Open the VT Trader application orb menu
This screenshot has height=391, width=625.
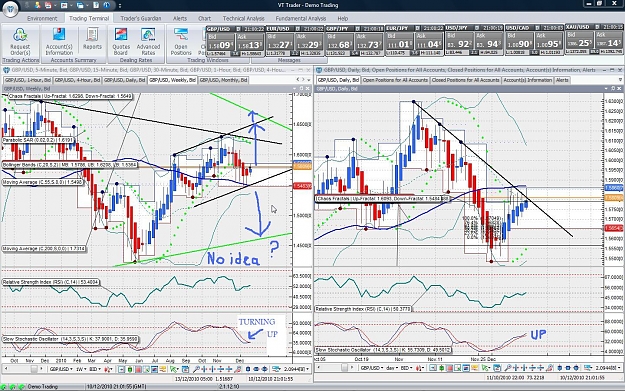(10, 10)
